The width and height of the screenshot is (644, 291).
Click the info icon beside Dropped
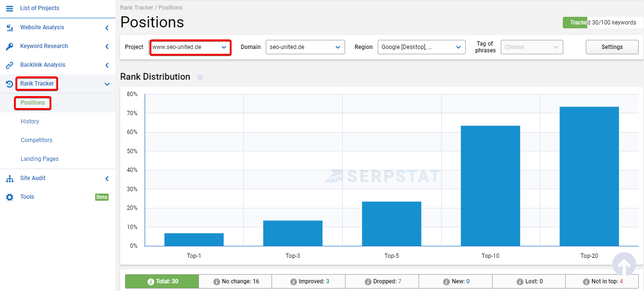368,282
